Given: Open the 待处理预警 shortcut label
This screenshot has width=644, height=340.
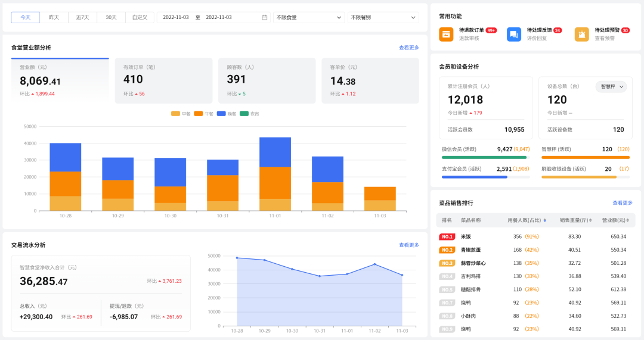Looking at the screenshot, I should 607,30.
